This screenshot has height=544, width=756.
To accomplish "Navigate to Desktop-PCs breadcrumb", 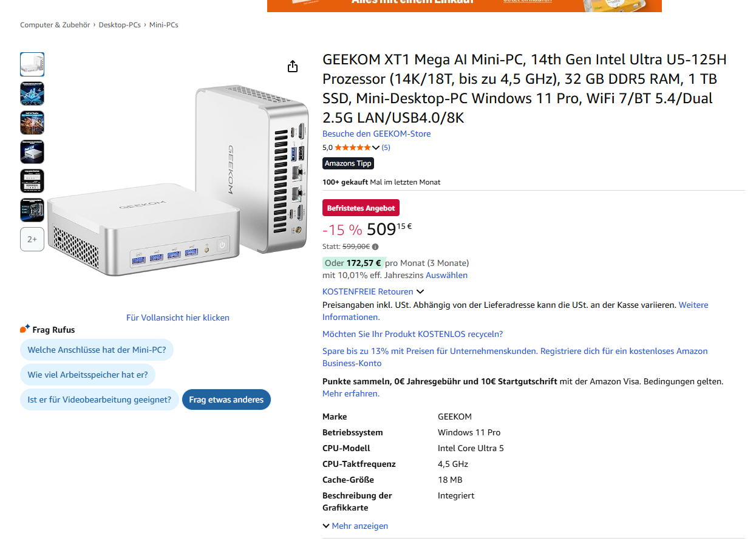I will point(120,25).
